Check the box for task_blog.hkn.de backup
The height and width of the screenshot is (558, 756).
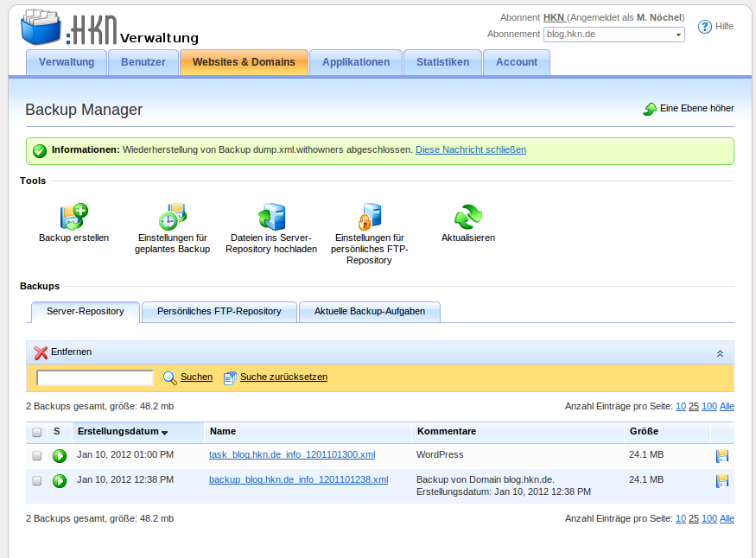(x=36, y=456)
